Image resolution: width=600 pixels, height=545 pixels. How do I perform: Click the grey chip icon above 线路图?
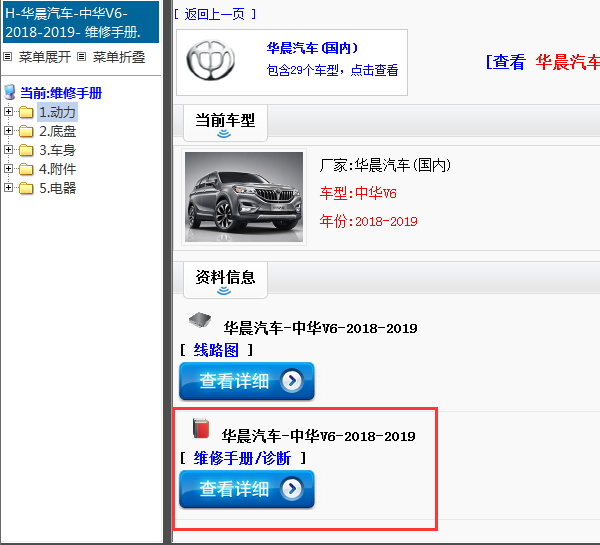pyautogui.click(x=200, y=320)
